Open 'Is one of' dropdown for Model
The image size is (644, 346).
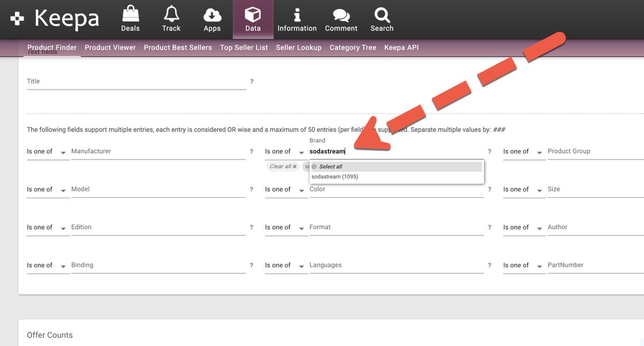[48, 190]
